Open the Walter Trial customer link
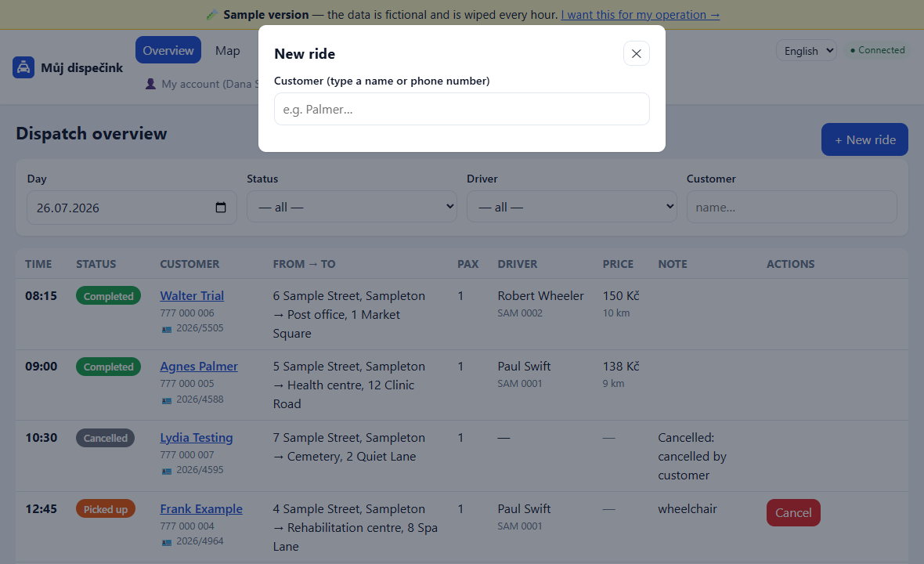 [192, 296]
